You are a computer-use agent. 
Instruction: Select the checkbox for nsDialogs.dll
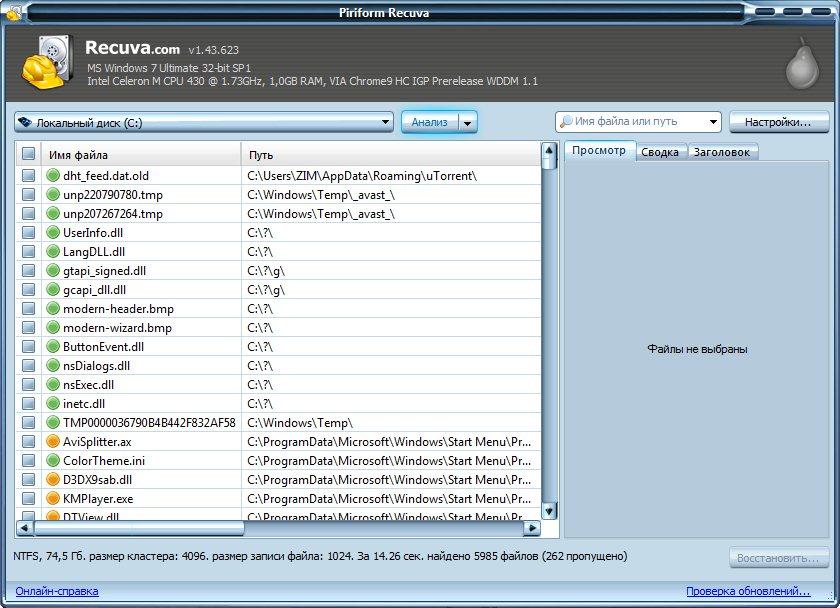click(x=28, y=366)
